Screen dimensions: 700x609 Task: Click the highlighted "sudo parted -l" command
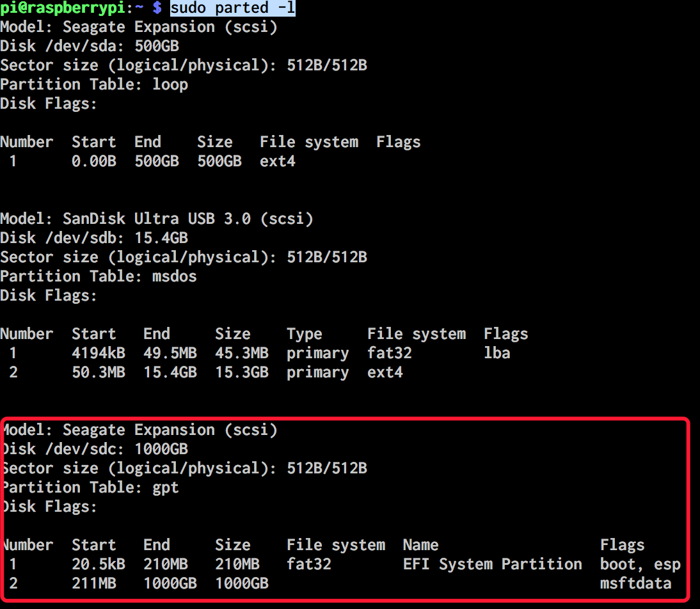pyautogui.click(x=232, y=8)
